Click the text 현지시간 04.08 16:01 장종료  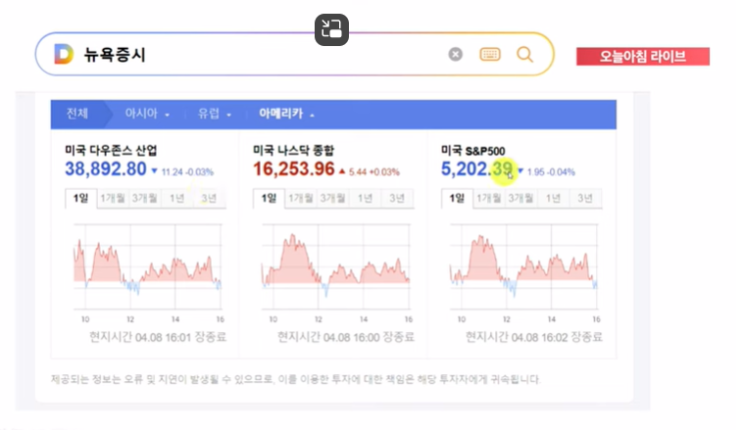click(x=158, y=337)
